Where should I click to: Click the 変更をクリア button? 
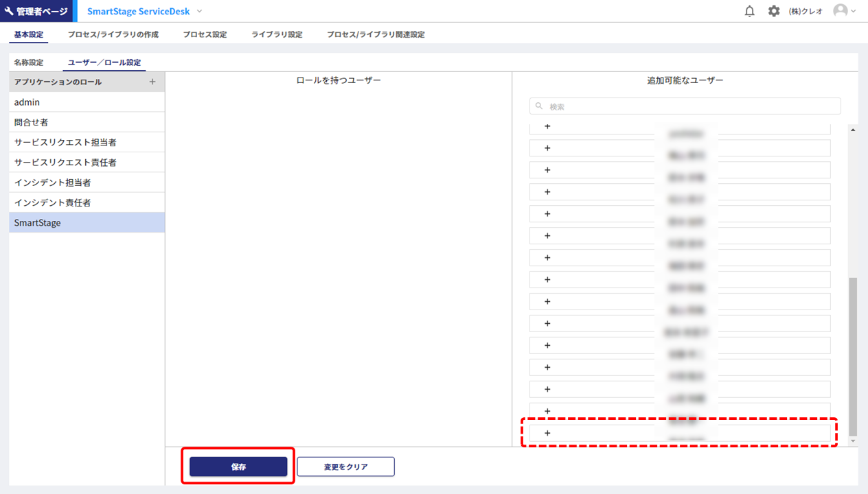pyautogui.click(x=345, y=467)
